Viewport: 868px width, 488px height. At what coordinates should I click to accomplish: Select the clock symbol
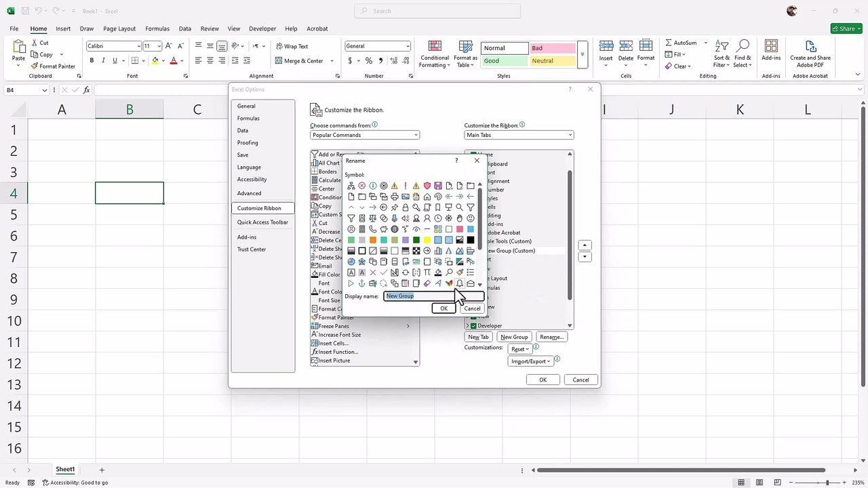point(438,218)
